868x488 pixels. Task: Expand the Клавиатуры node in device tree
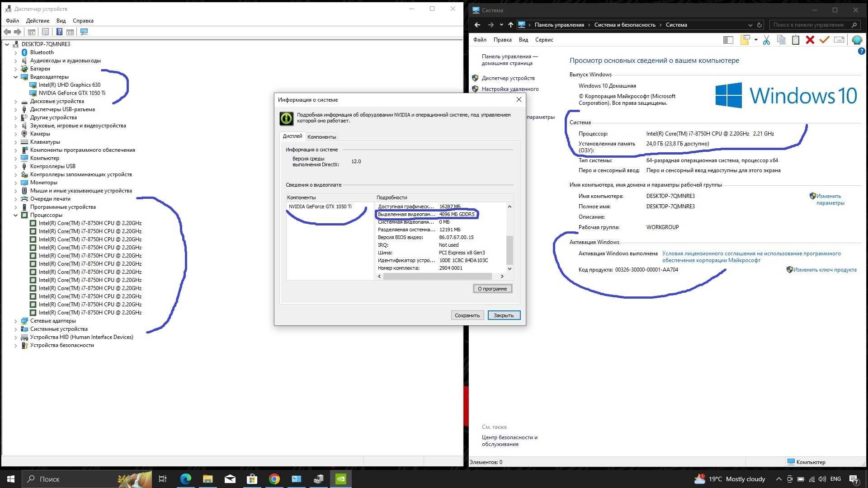[15, 142]
